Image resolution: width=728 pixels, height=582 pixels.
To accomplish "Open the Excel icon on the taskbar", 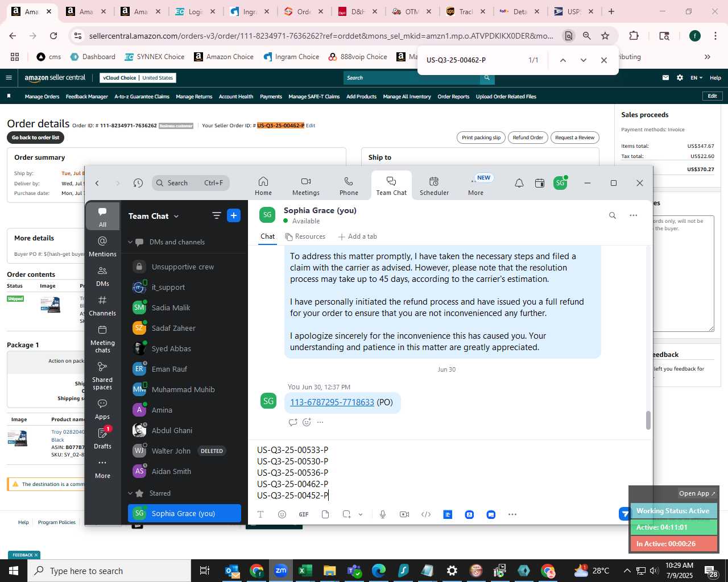I will click(305, 571).
